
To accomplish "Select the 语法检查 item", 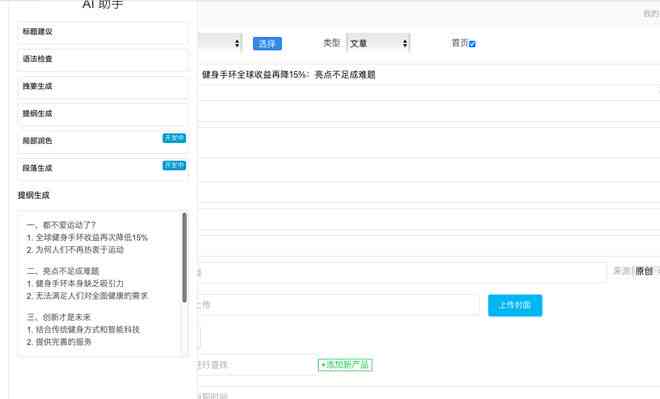I will (102, 59).
